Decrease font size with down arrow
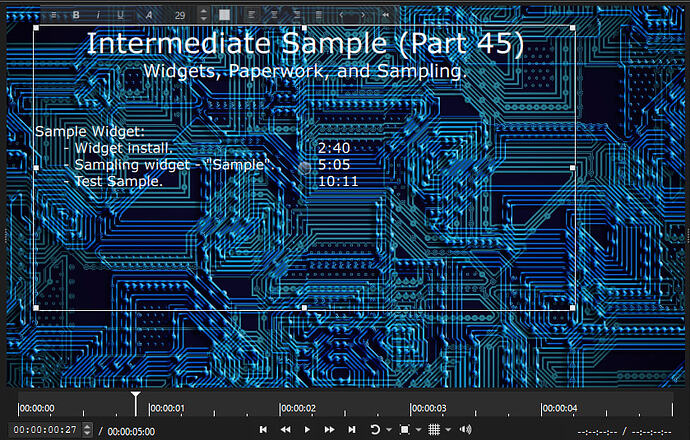690x440 pixels. (x=203, y=18)
